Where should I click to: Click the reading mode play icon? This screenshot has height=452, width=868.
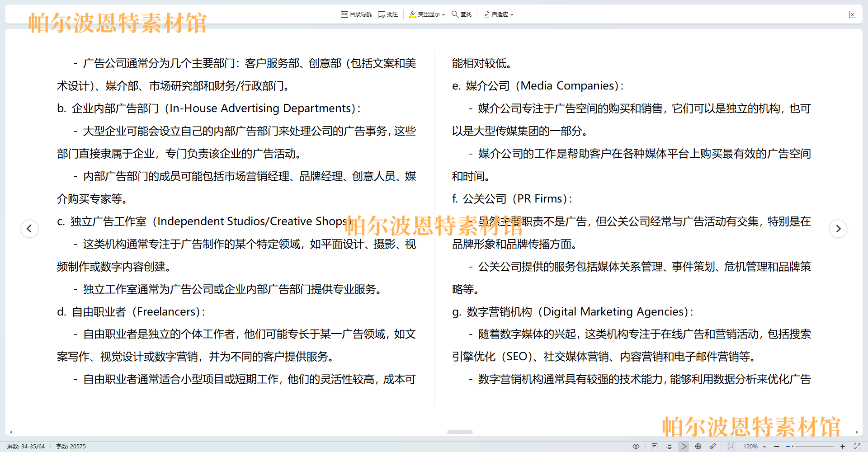684,446
